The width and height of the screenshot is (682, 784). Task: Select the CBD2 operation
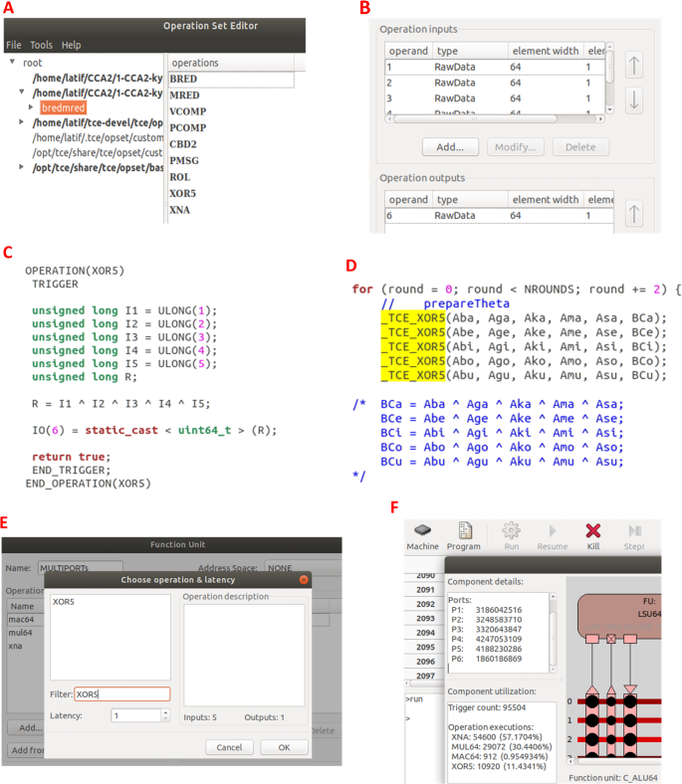183,144
